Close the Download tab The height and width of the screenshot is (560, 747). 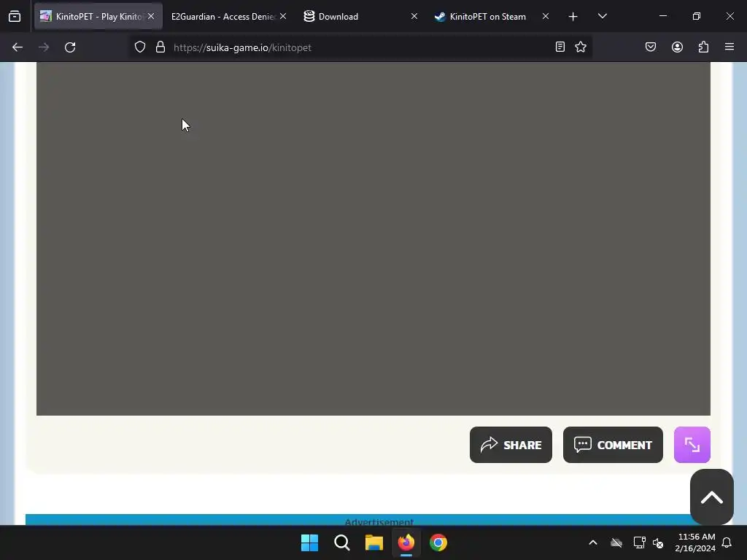[414, 16]
